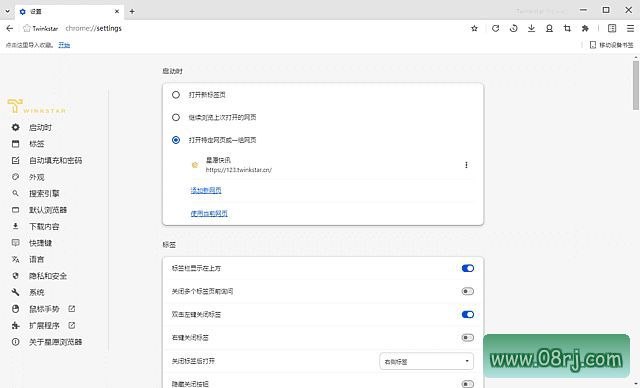Open more options for 星愿快讯 startup page
This screenshot has width=640, height=388.
click(x=466, y=165)
